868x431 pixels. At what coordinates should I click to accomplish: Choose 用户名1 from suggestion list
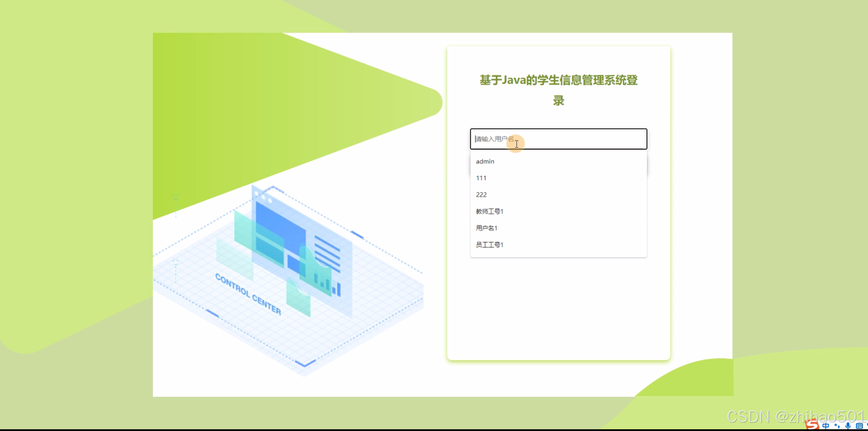487,228
